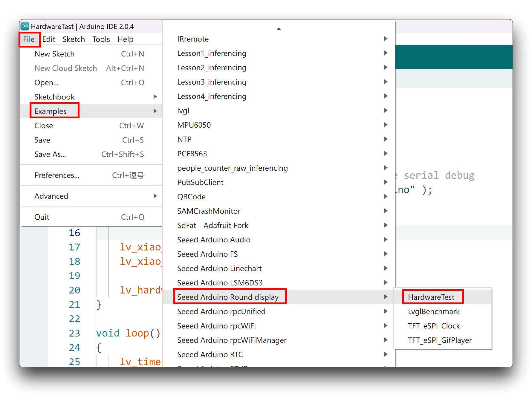Open the File menu
The height and width of the screenshot is (396, 532).
29,39
